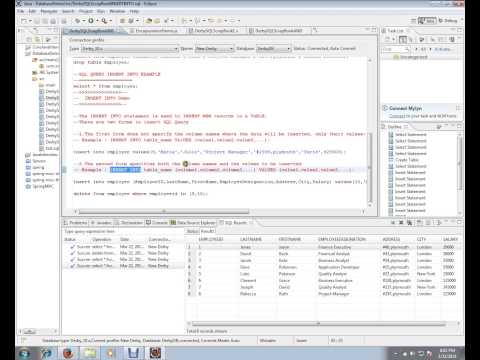Click the Insert mode status bar entry

[302, 340]
